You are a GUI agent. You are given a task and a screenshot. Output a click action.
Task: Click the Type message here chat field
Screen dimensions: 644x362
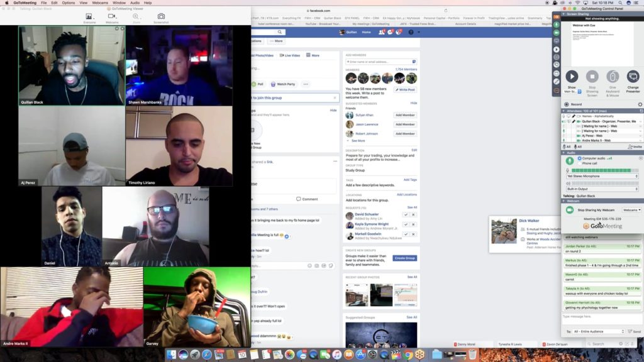tap(601, 319)
